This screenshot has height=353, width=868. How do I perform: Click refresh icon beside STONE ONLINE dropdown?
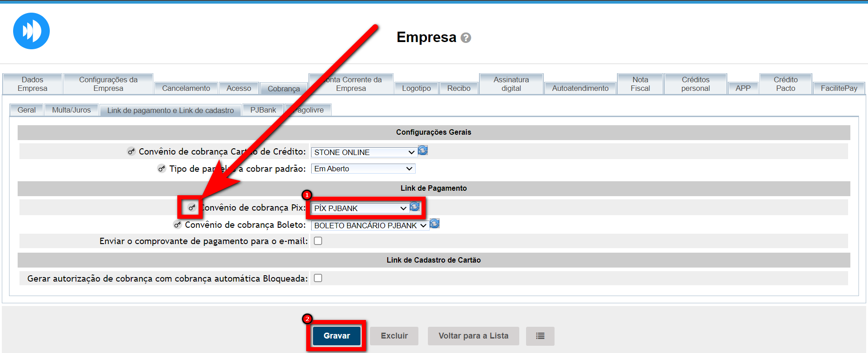[x=422, y=151]
